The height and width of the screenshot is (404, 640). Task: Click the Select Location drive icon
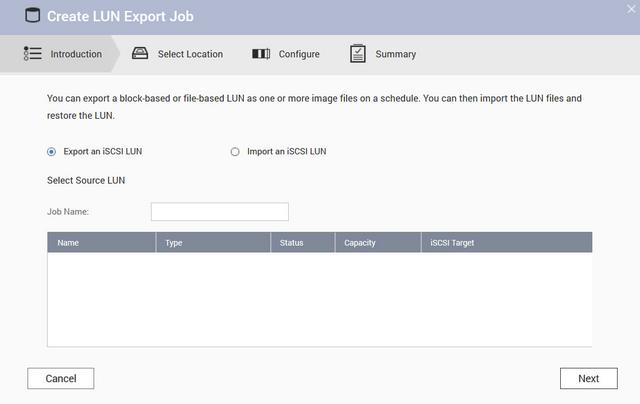click(140, 53)
